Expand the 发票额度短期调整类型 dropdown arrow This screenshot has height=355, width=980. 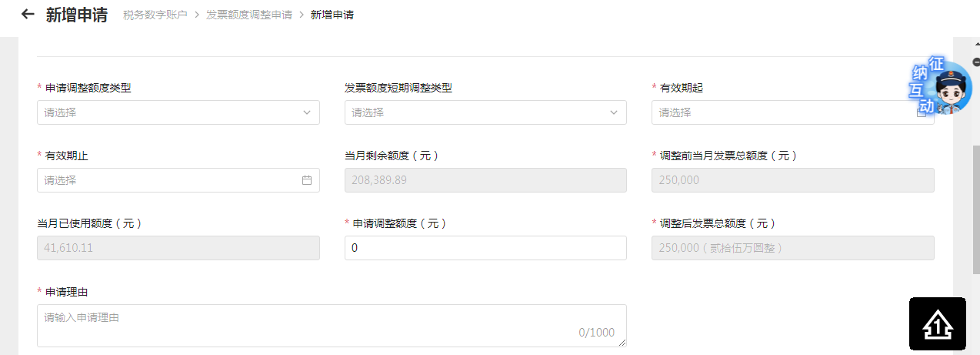click(x=614, y=112)
